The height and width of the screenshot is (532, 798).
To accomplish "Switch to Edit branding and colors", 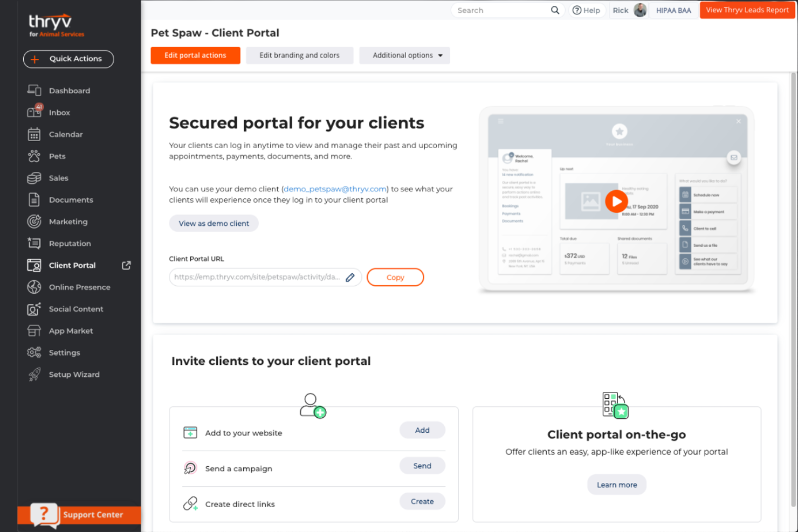I will (x=299, y=55).
